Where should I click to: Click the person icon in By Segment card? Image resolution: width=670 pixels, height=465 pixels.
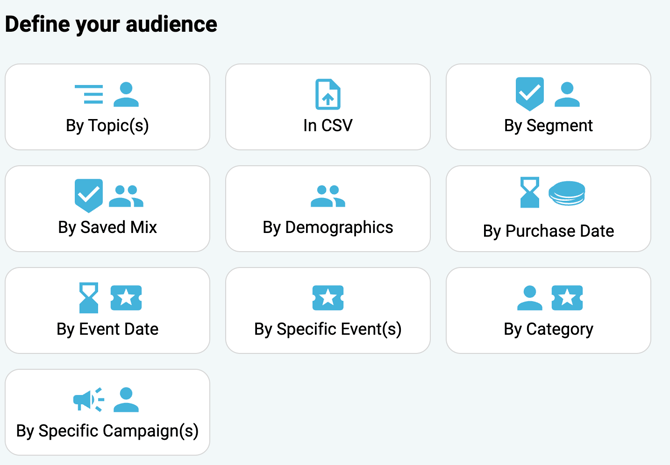coord(567,95)
